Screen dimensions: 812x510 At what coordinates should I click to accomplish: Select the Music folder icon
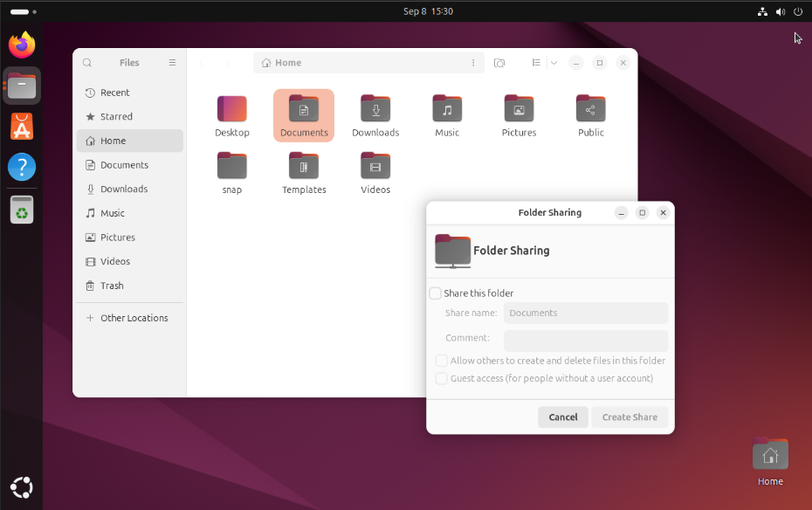click(447, 110)
